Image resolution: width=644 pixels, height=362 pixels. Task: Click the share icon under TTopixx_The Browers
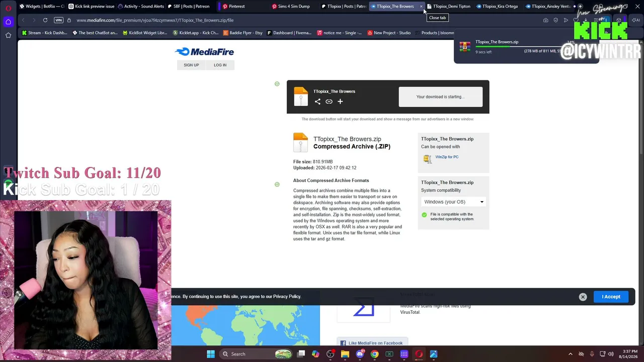tap(317, 102)
